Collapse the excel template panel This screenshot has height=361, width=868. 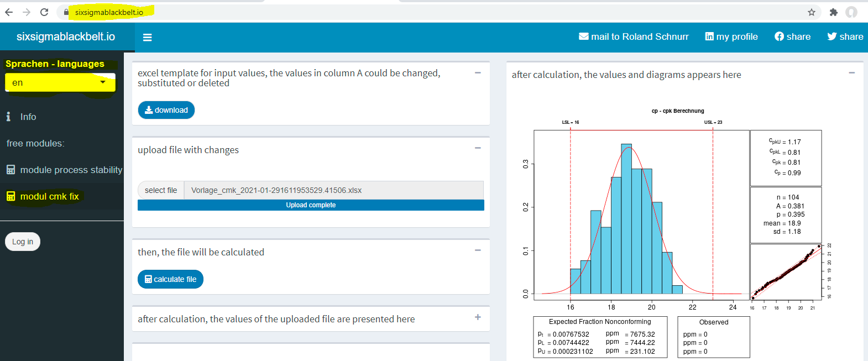pos(478,73)
